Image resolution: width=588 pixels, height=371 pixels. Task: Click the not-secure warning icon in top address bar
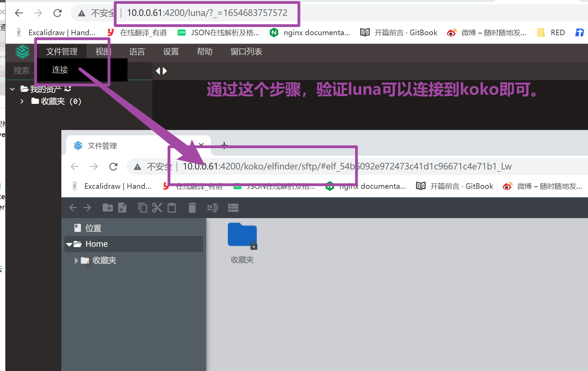click(81, 13)
